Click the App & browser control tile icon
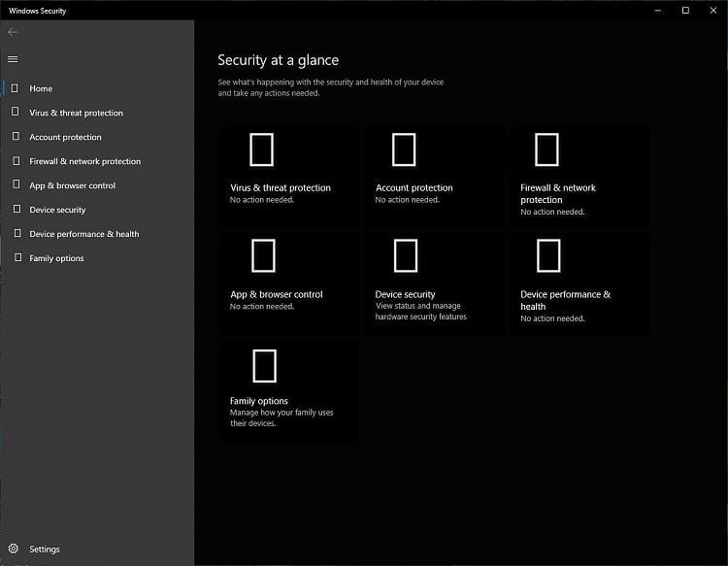The image size is (728, 566). pyautogui.click(x=263, y=256)
